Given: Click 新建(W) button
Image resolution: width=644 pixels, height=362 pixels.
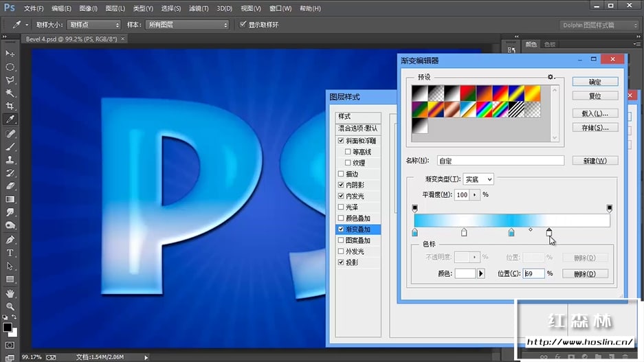Looking at the screenshot, I should pyautogui.click(x=595, y=161).
